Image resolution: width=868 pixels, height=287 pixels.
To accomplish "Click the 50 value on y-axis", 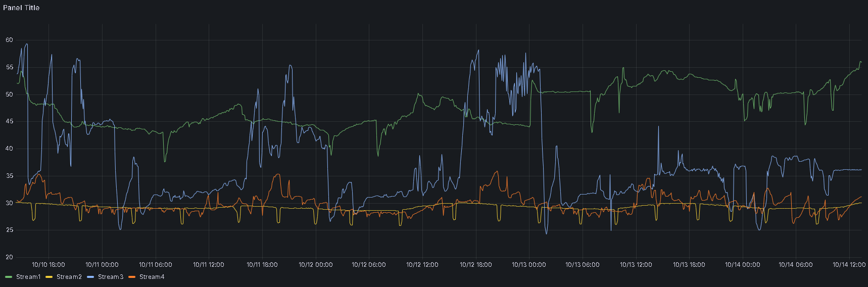I will point(9,94).
